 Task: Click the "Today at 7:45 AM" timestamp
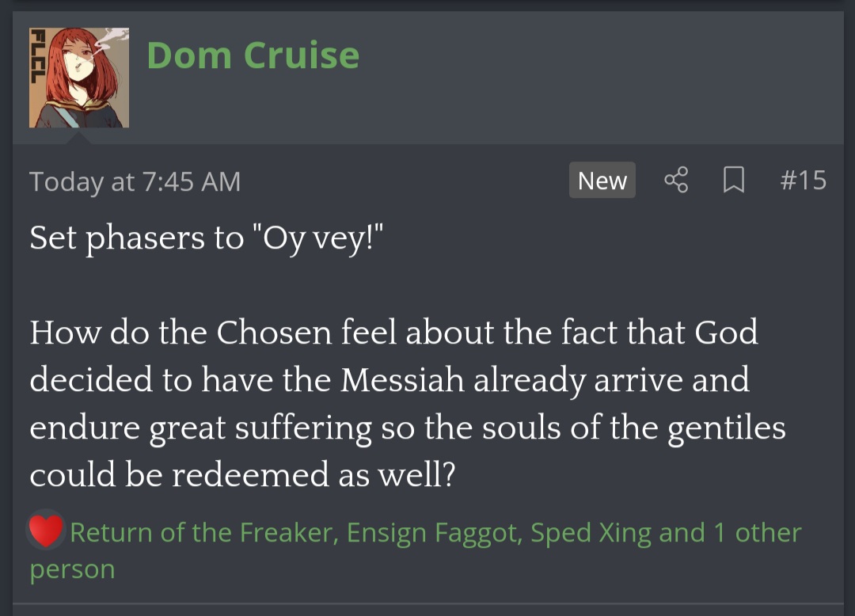click(135, 181)
